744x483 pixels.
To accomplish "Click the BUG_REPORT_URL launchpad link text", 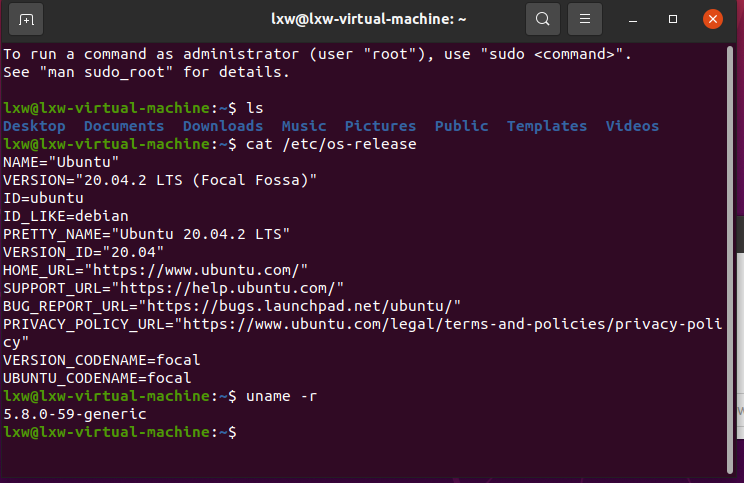I will (299, 307).
